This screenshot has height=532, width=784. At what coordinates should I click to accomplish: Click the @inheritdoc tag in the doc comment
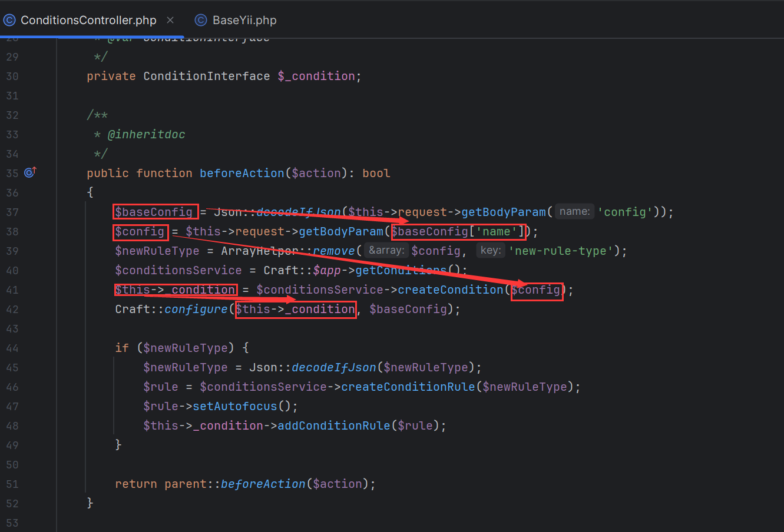click(147, 134)
